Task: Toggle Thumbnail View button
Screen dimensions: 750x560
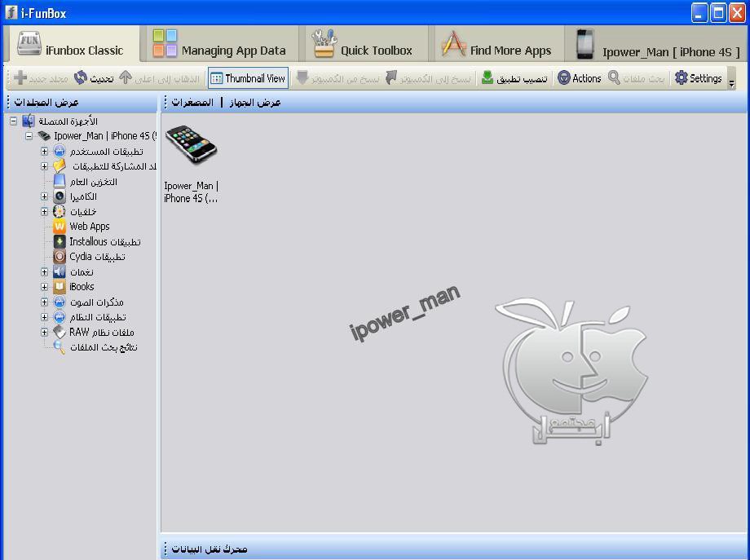Action: [x=249, y=78]
